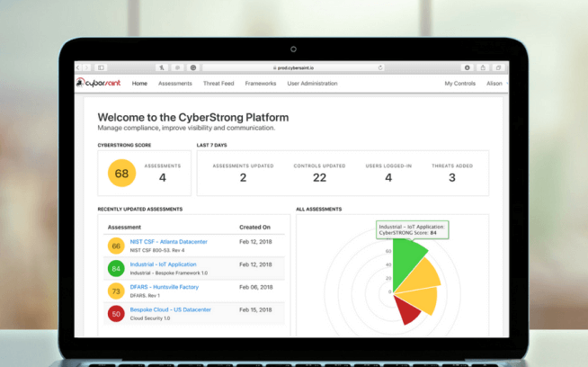588x367 pixels.
Task: Open the downloads icon in Safari toolbar
Action: (x=467, y=67)
